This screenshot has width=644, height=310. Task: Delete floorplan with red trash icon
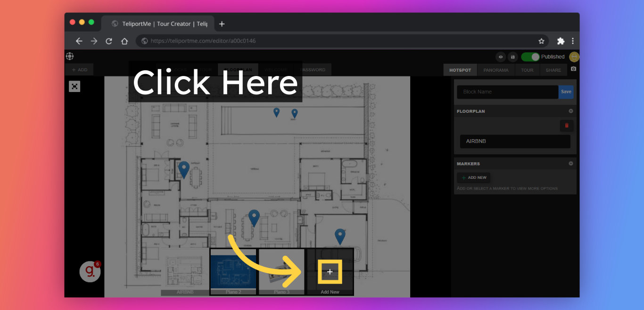coord(567,126)
